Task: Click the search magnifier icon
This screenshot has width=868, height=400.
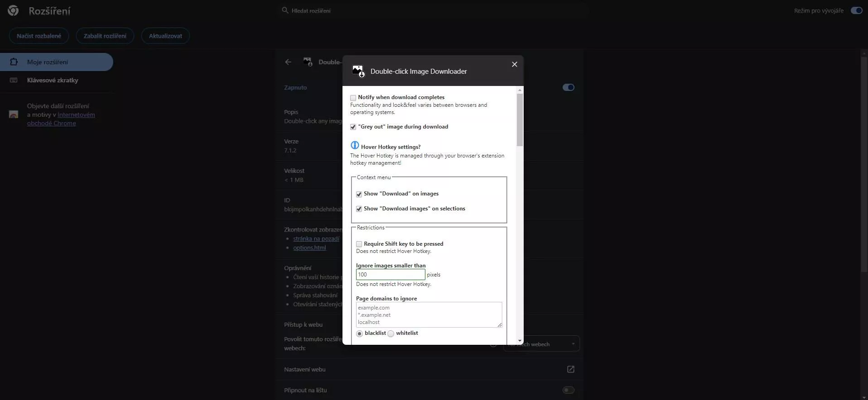Action: 285,10
